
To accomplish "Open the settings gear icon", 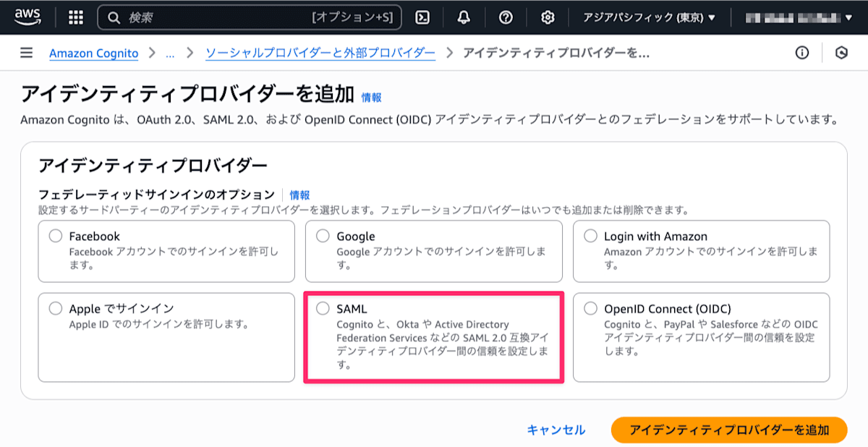I will [x=548, y=17].
